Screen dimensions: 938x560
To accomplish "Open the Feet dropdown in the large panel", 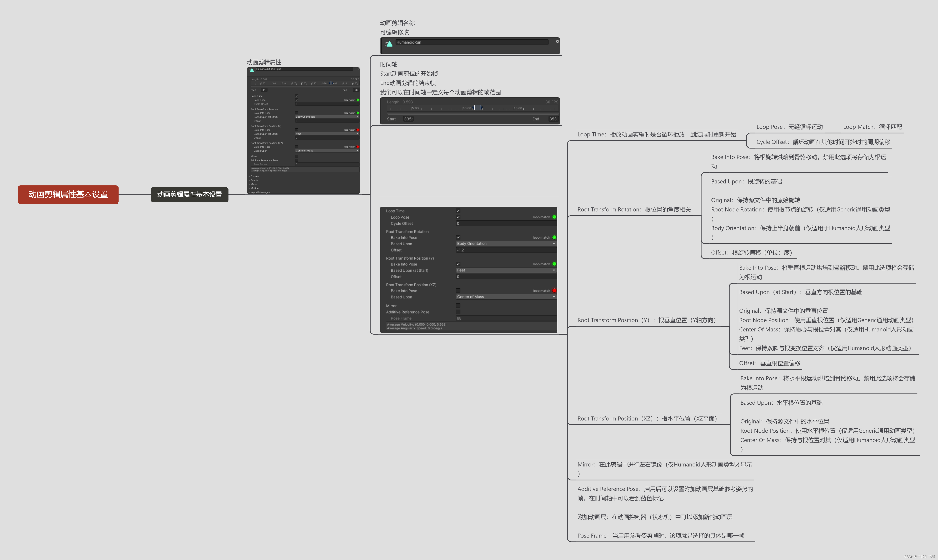I will [506, 270].
